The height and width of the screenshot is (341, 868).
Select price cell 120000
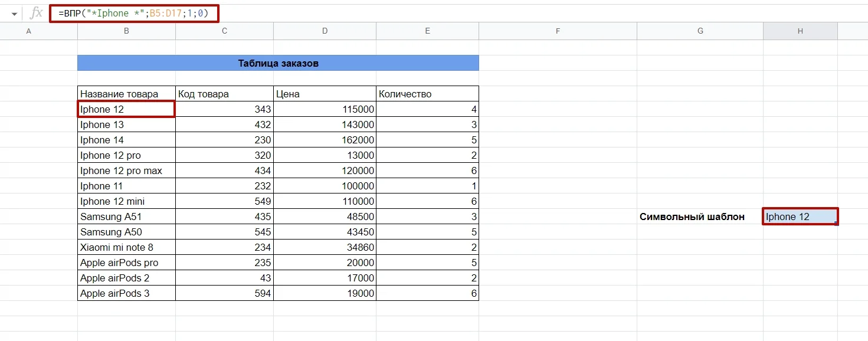325,170
